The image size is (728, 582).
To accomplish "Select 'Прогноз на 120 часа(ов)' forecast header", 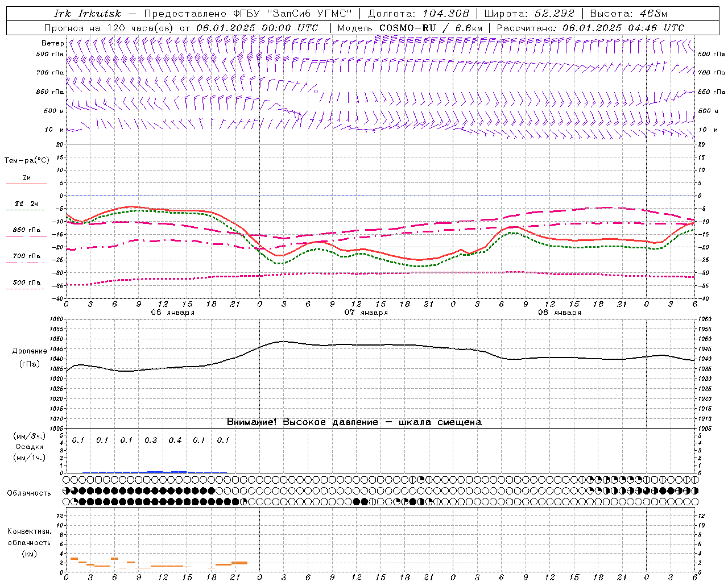I will (110, 28).
